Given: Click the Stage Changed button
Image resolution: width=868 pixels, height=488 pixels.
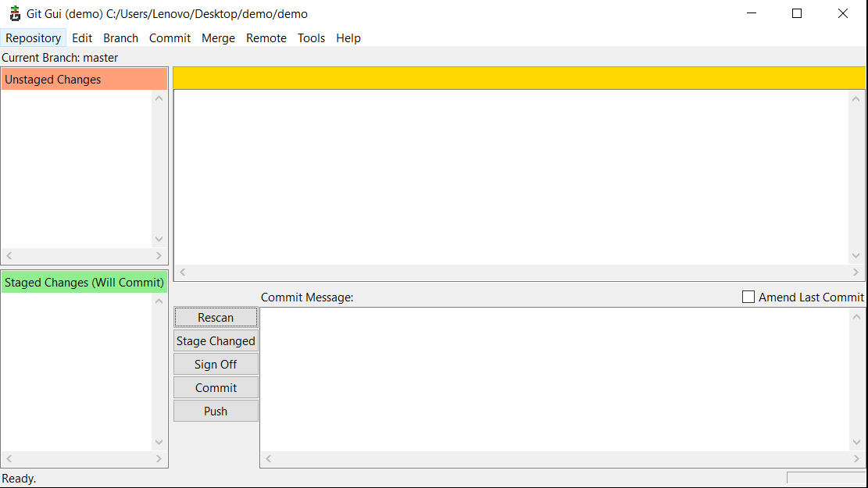Looking at the screenshot, I should pyautogui.click(x=216, y=340).
